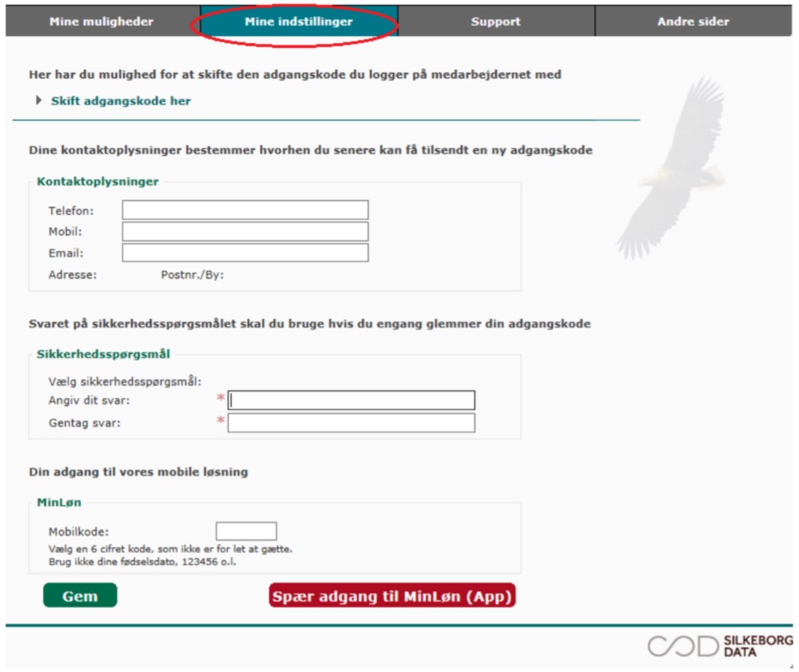The image size is (799, 672).
Task: Click the Silkeborg Data logo
Action: 719,646
